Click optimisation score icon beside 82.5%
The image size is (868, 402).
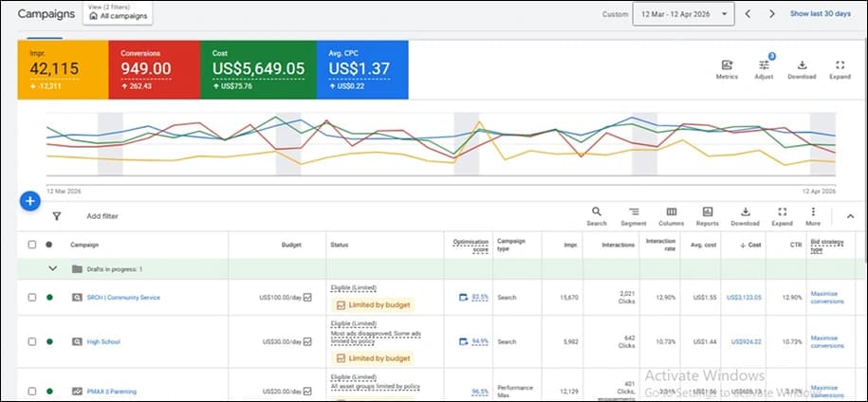(x=463, y=298)
